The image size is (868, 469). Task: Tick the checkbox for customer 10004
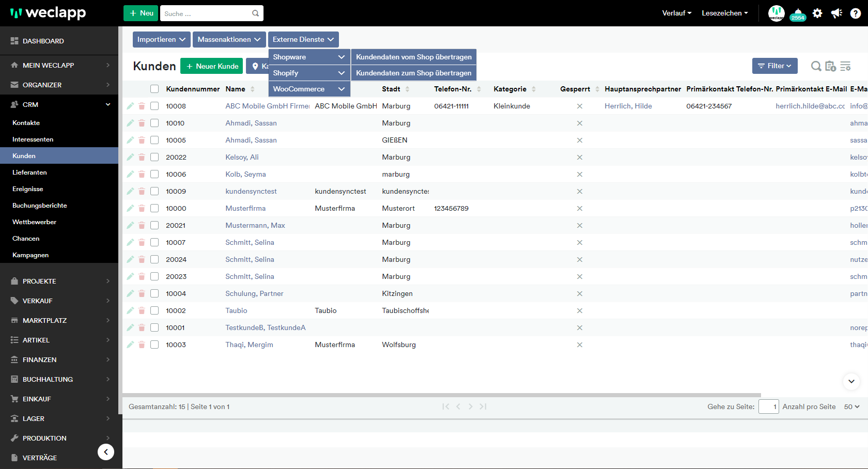(154, 293)
